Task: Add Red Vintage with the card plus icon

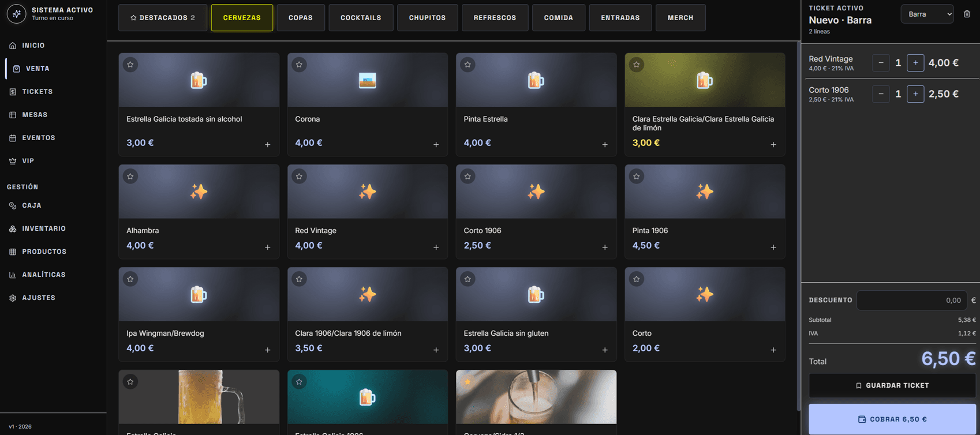Action: (436, 247)
